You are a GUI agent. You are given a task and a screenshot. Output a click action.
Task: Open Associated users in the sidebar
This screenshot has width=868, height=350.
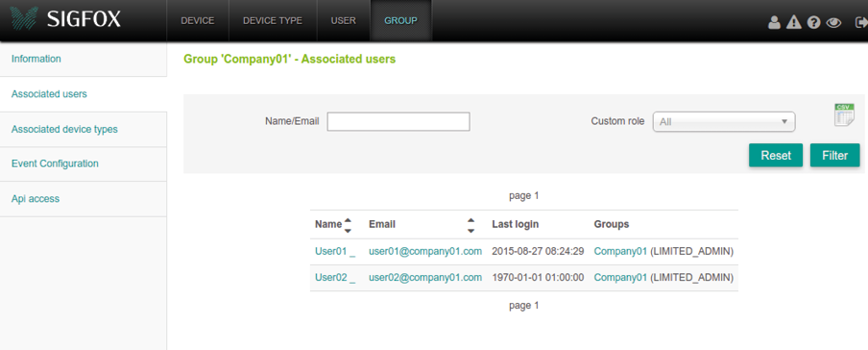click(x=83, y=94)
